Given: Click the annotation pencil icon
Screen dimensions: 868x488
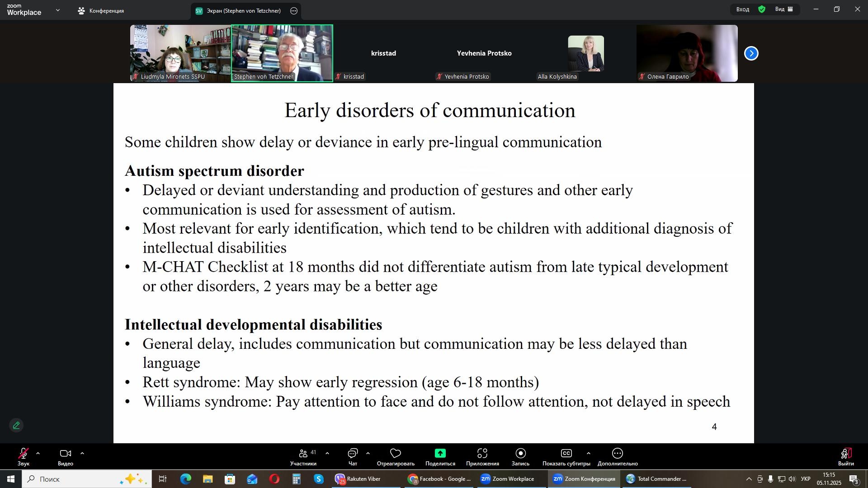Looking at the screenshot, I should click(x=16, y=426).
